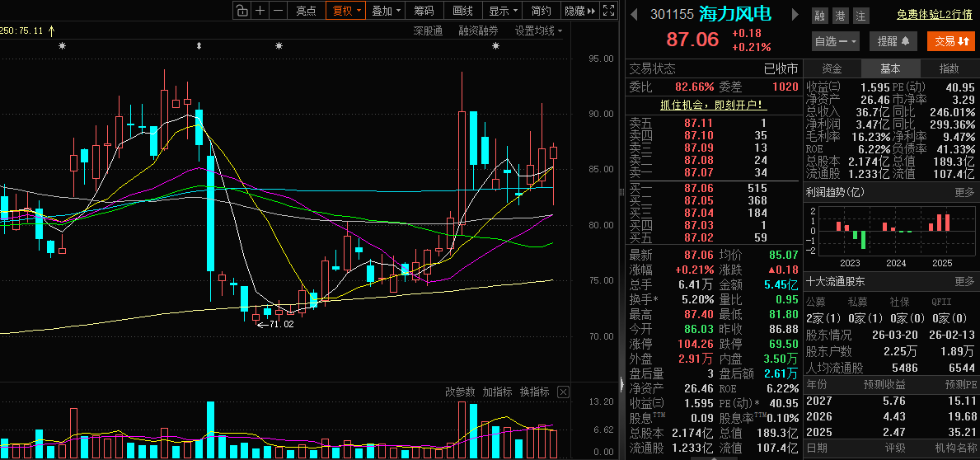Expand the side panel splitter arrow
The width and height of the screenshot is (980, 460).
621,384
